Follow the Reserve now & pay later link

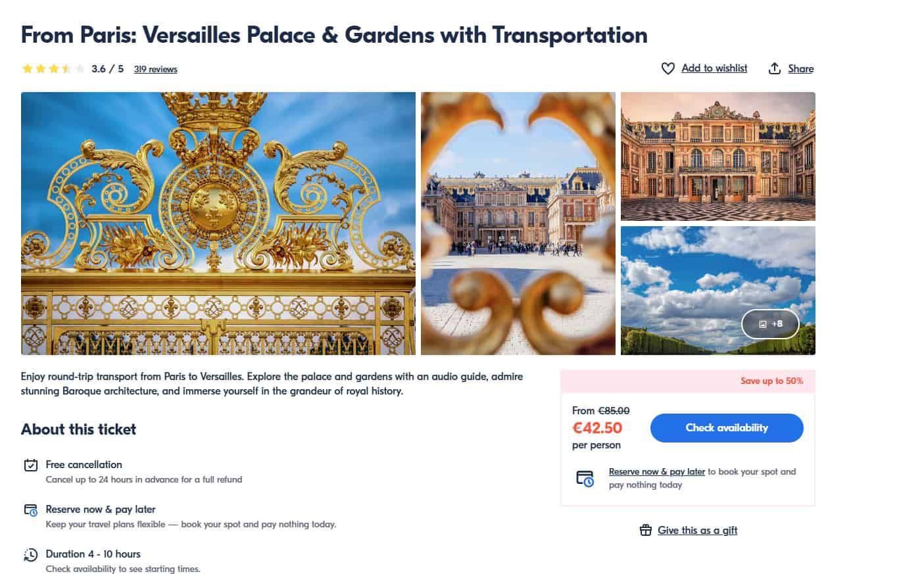pos(656,471)
